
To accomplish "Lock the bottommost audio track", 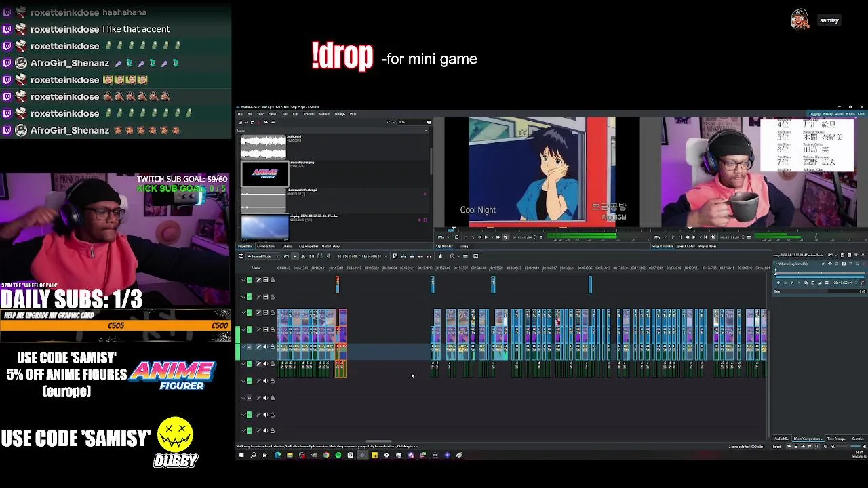I will click(x=272, y=430).
